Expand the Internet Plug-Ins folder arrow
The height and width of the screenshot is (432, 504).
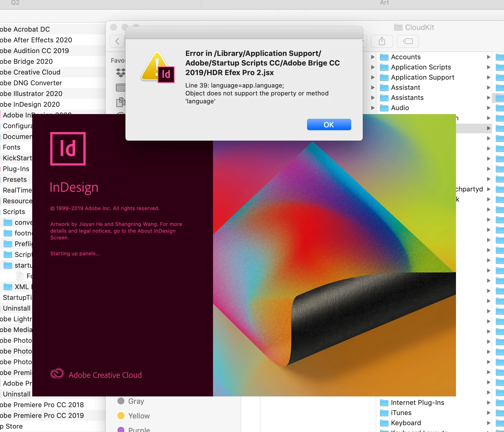(488, 403)
